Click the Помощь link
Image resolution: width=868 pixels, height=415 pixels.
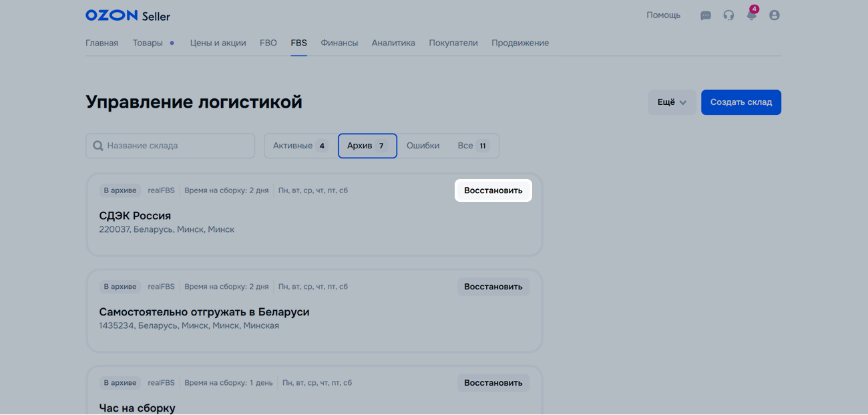(663, 15)
